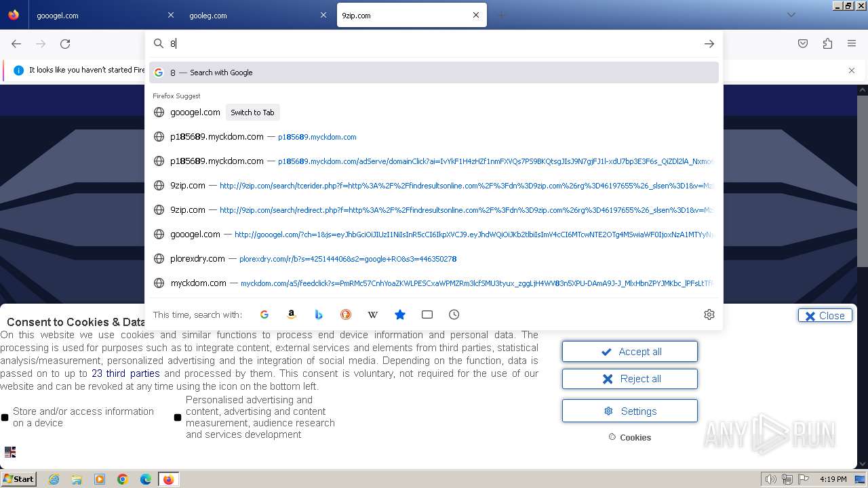Open the Extensions puzzle icon
This screenshot has height=488, width=868.
827,43
